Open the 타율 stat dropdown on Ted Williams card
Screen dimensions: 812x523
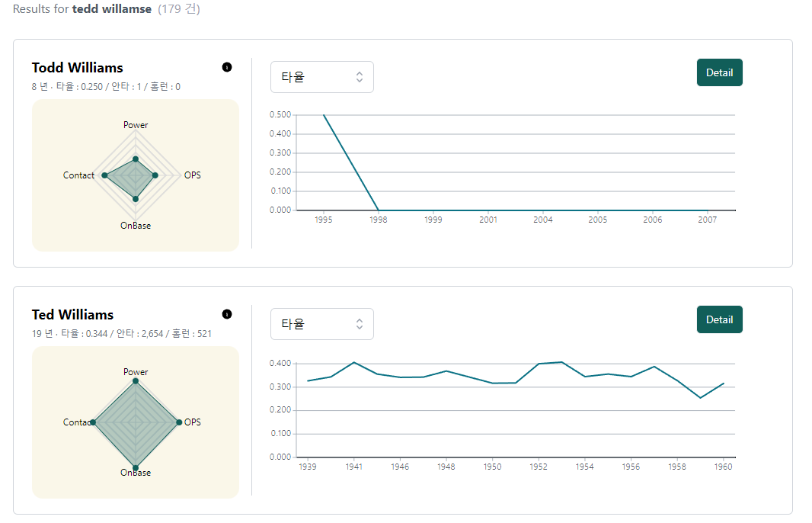(x=321, y=324)
